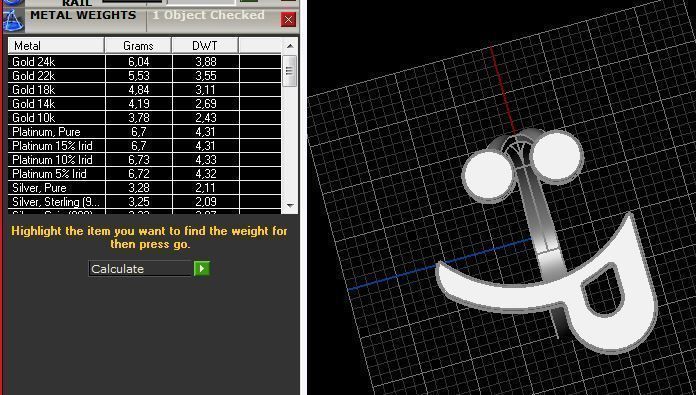
Task: Click the 5,53 grams value
Action: tap(138, 76)
